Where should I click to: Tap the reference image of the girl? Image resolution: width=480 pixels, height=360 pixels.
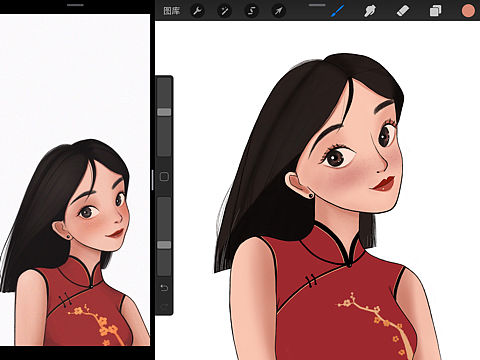coord(75,180)
